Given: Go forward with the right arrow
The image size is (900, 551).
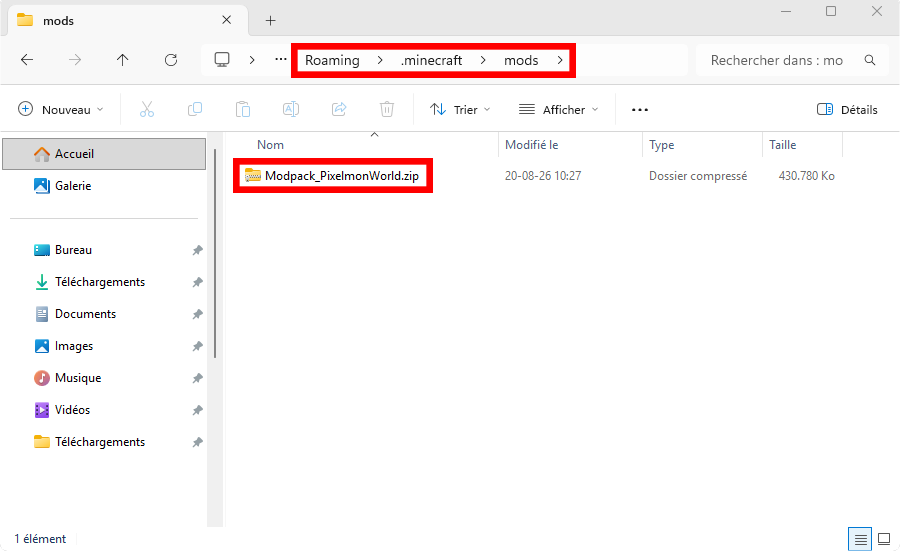Looking at the screenshot, I should click(x=75, y=60).
